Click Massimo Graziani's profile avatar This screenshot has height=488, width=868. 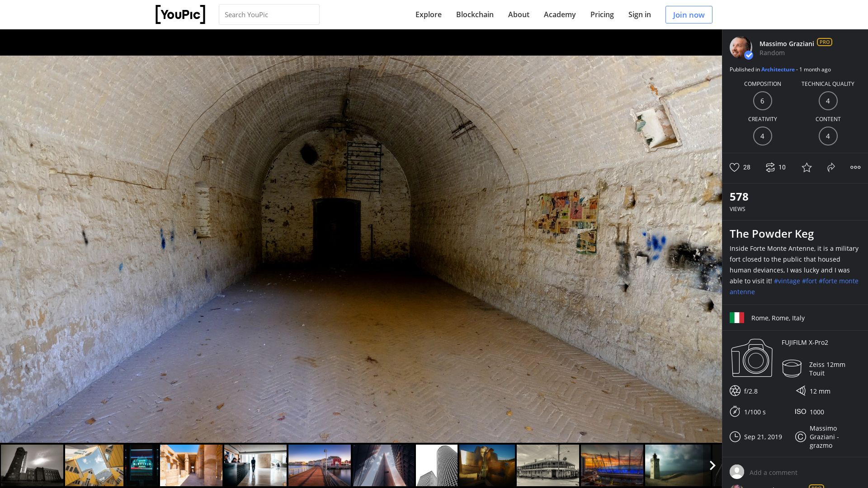click(741, 47)
